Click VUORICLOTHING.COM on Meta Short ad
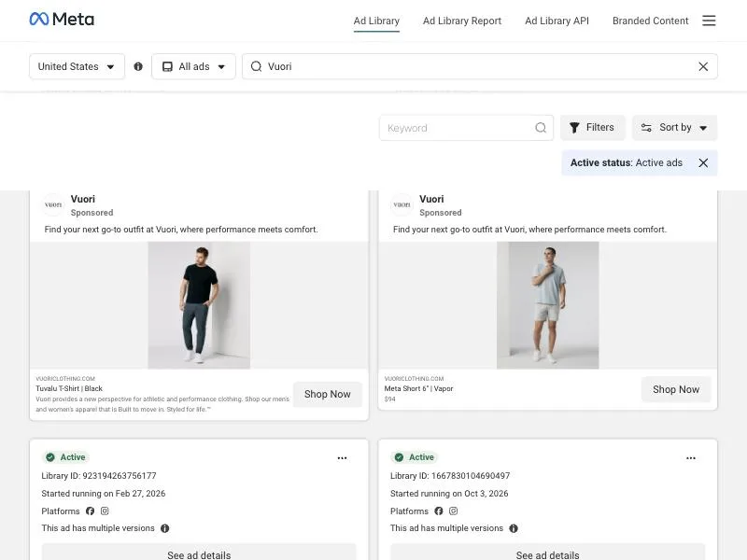747x560 pixels. tap(414, 379)
